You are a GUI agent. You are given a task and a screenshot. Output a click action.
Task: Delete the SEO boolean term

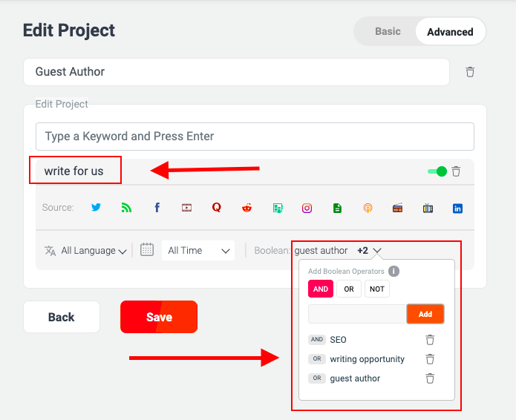430,340
